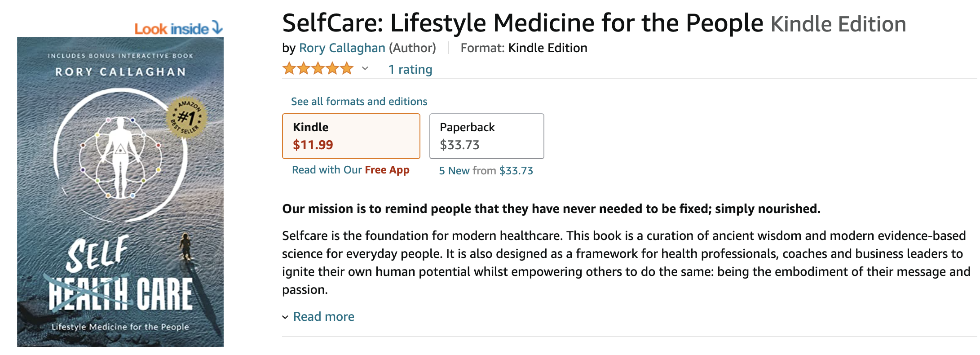Image resolution: width=980 pixels, height=355 pixels.
Task: Click the SelfCare product title heading
Action: pos(522,23)
